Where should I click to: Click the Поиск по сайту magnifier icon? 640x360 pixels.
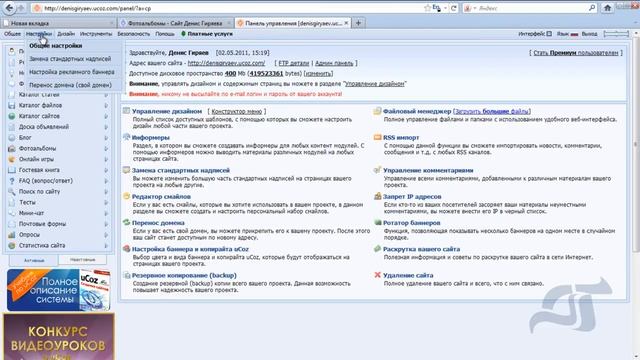tap(12, 191)
